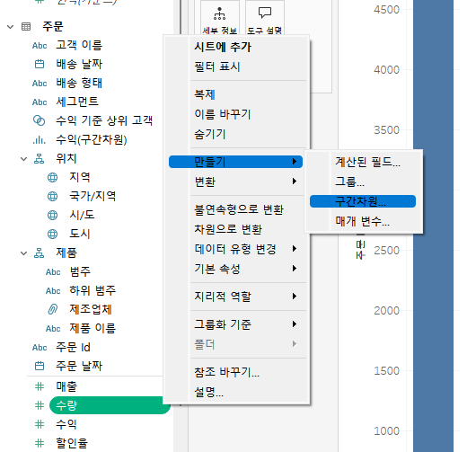Screen dimensions: 476x452
Task: Click the hierarchy icon beside 위치
Action: tap(40, 158)
